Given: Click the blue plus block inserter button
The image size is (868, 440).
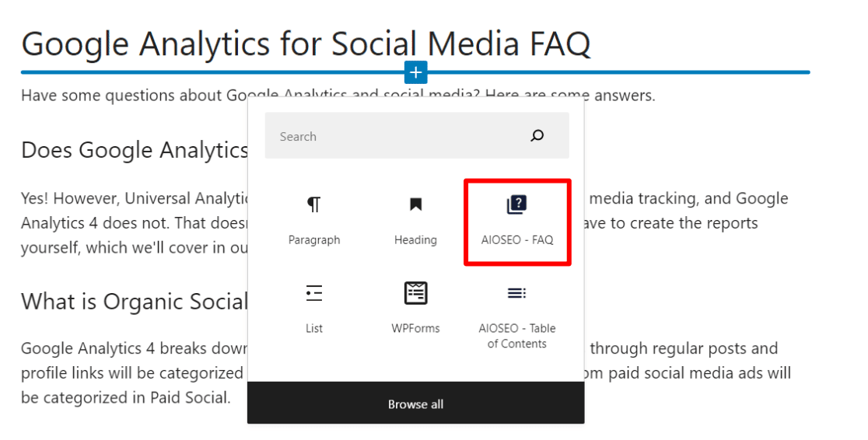Looking at the screenshot, I should 416,72.
